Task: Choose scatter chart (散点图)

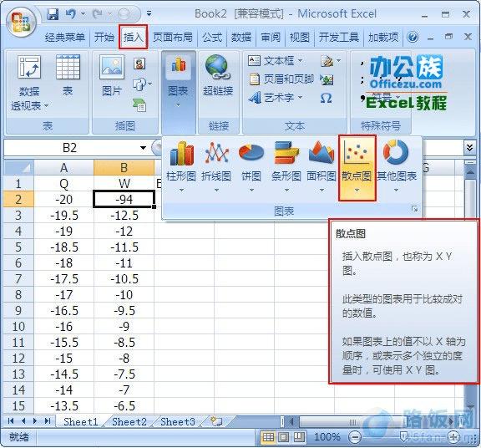Action: pyautogui.click(x=357, y=168)
